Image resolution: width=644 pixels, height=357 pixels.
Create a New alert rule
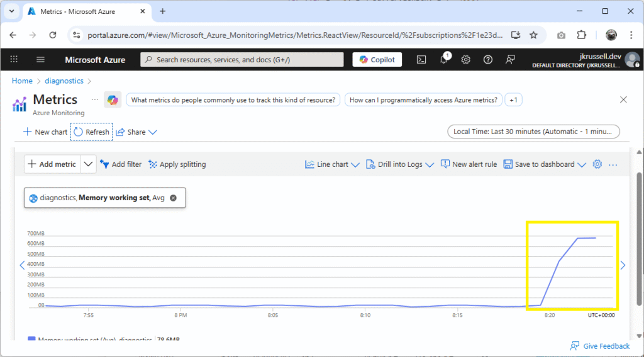pyautogui.click(x=469, y=164)
